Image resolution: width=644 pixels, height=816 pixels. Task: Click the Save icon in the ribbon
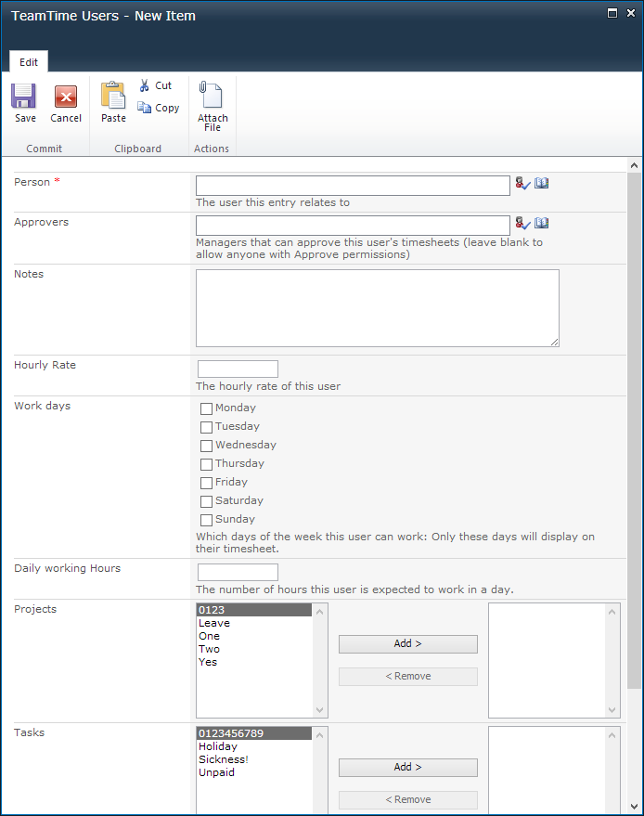24,97
